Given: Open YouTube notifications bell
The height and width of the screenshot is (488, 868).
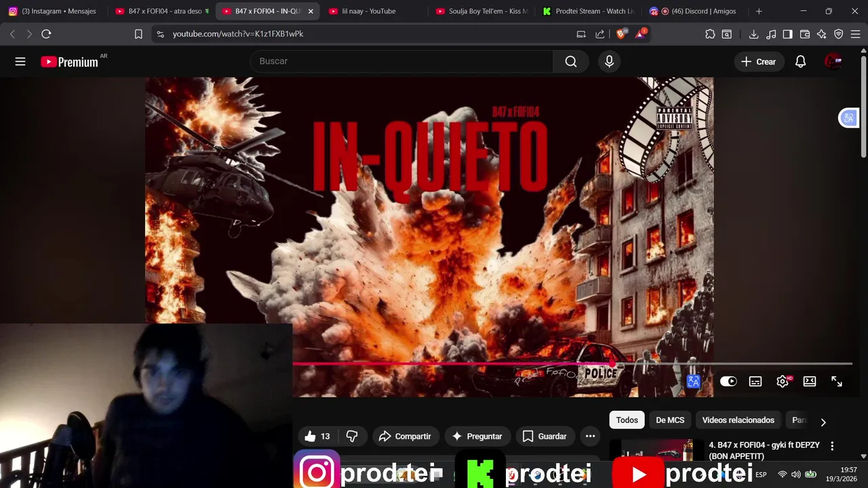Looking at the screenshot, I should [800, 62].
